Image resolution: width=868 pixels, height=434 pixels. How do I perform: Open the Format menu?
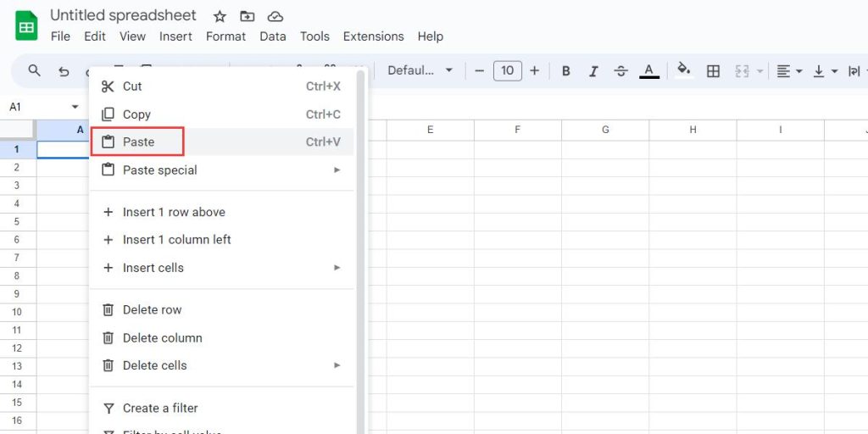225,36
